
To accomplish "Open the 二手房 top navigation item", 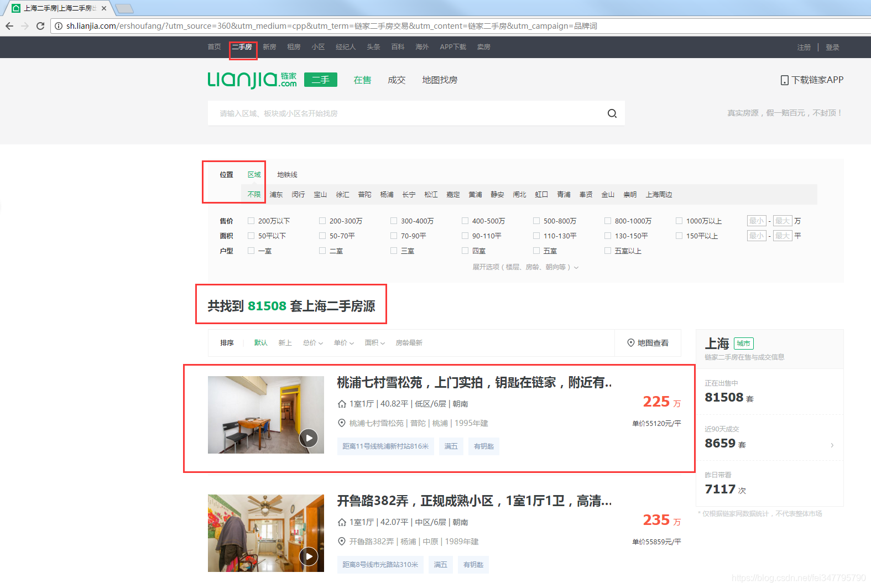I will coord(242,47).
